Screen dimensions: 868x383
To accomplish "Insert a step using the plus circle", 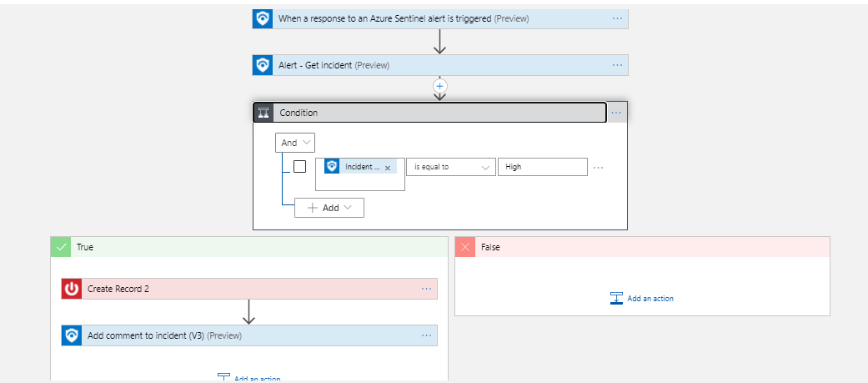I will coord(440,85).
